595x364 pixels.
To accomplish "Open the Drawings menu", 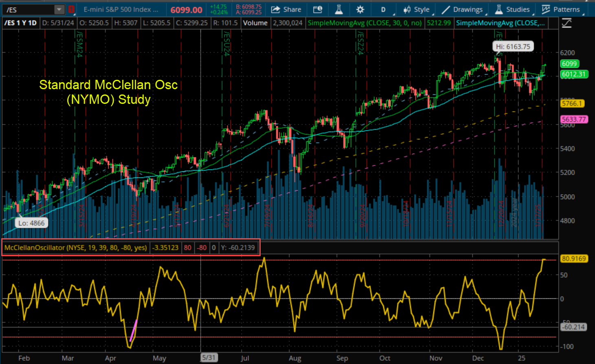I will [x=462, y=9].
